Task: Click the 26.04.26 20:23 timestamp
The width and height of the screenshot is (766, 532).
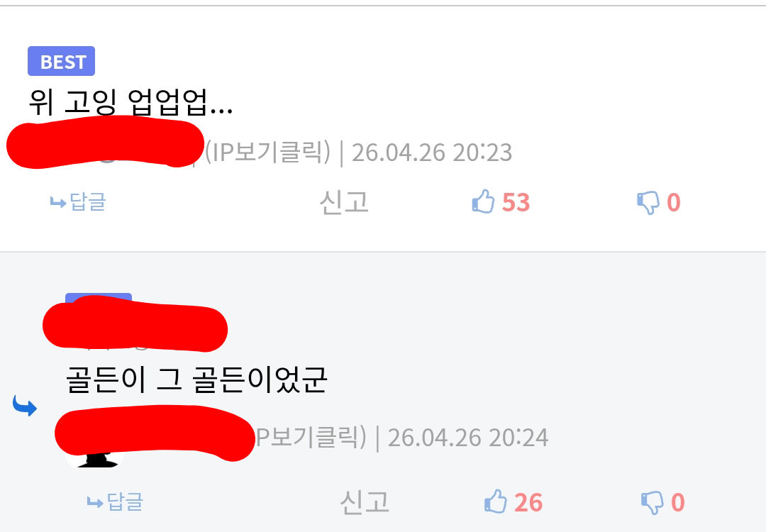Action: pos(432,153)
